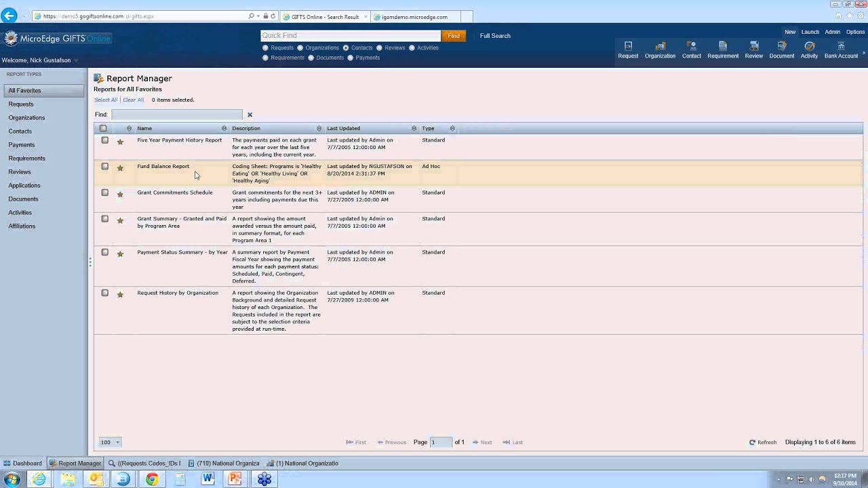Open the new Requirement icon

723,49
